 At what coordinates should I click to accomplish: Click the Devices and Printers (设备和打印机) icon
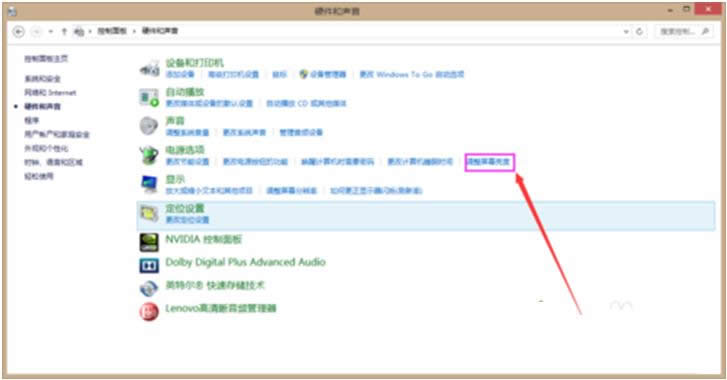[x=149, y=69]
